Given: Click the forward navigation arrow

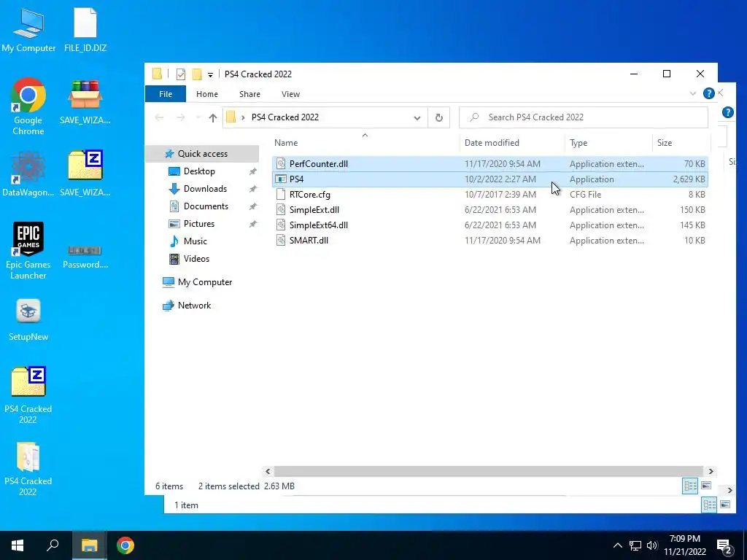Looking at the screenshot, I should point(181,117).
